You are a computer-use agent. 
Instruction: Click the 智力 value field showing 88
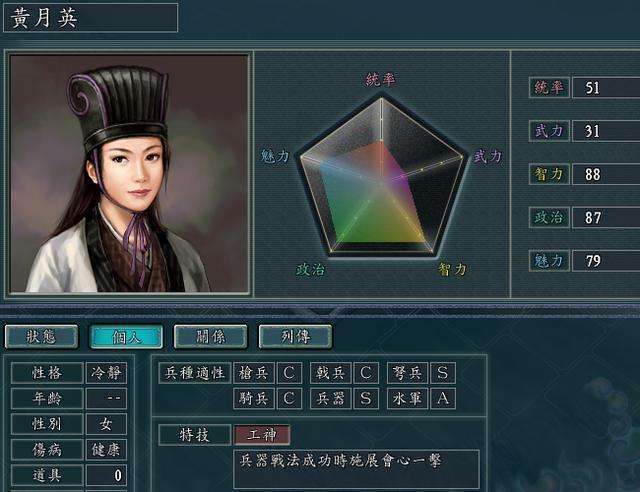pyautogui.click(x=606, y=174)
